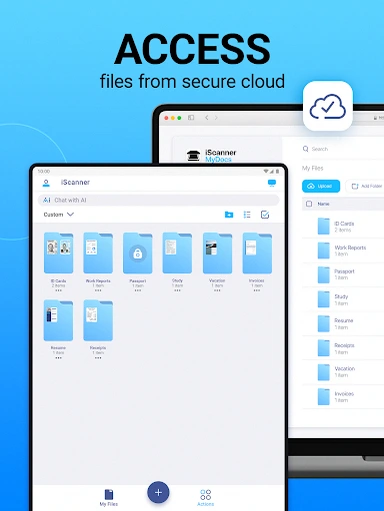Open the Receipts row in web file list
Viewport: 384px width, 511px height.
point(343,348)
